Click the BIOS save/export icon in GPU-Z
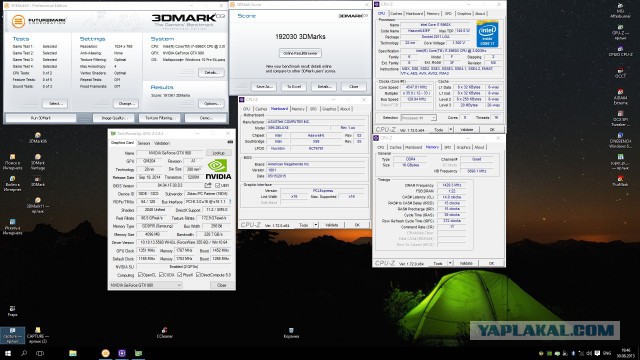Screen dimensions: 640x360 (208, 185)
